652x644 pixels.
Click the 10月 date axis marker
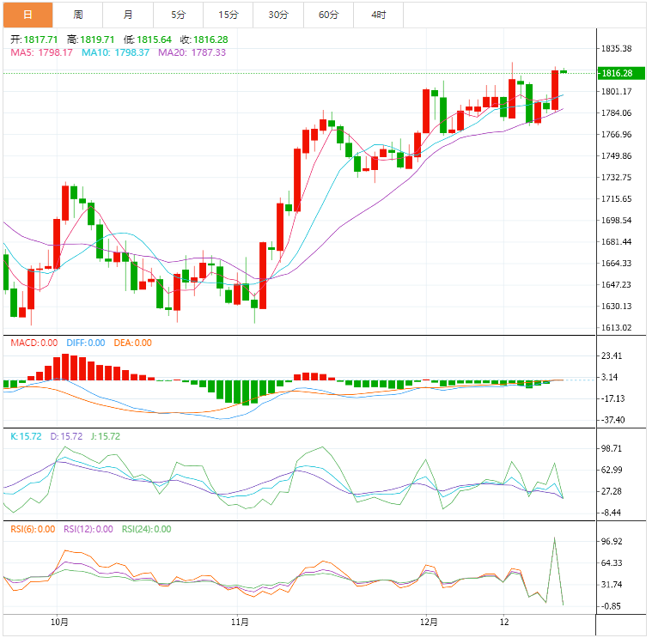(x=59, y=622)
